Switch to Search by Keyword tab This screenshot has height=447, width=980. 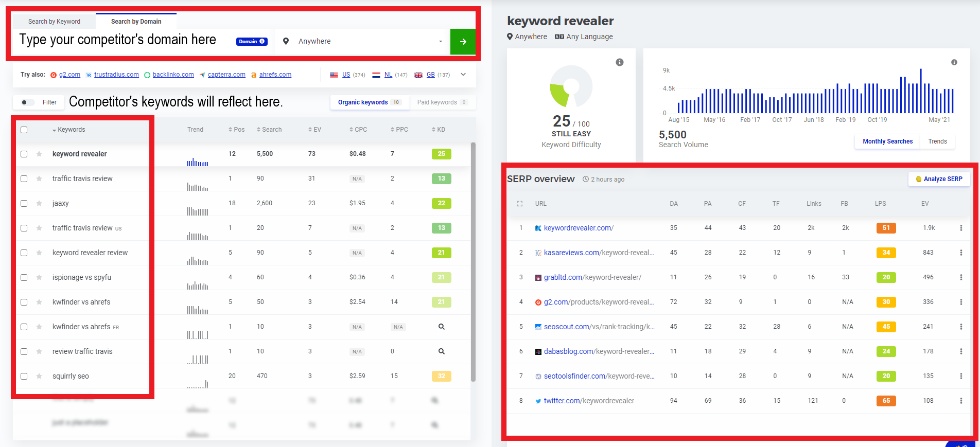pos(54,22)
